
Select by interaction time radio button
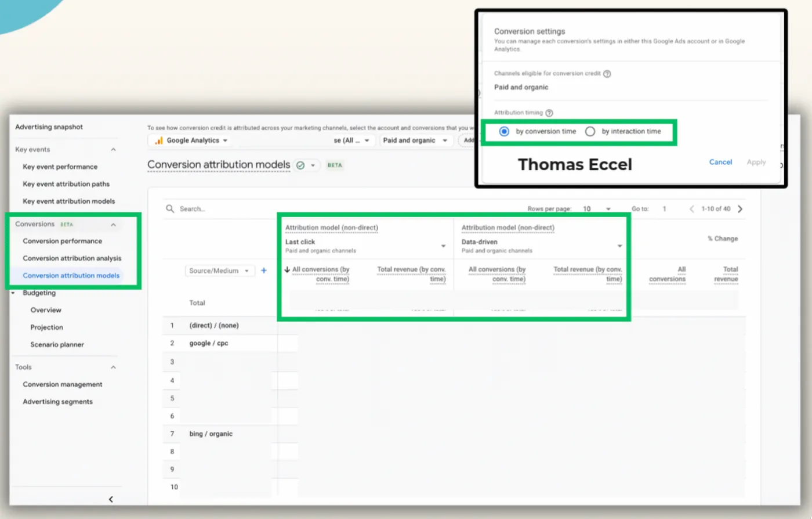pos(590,132)
